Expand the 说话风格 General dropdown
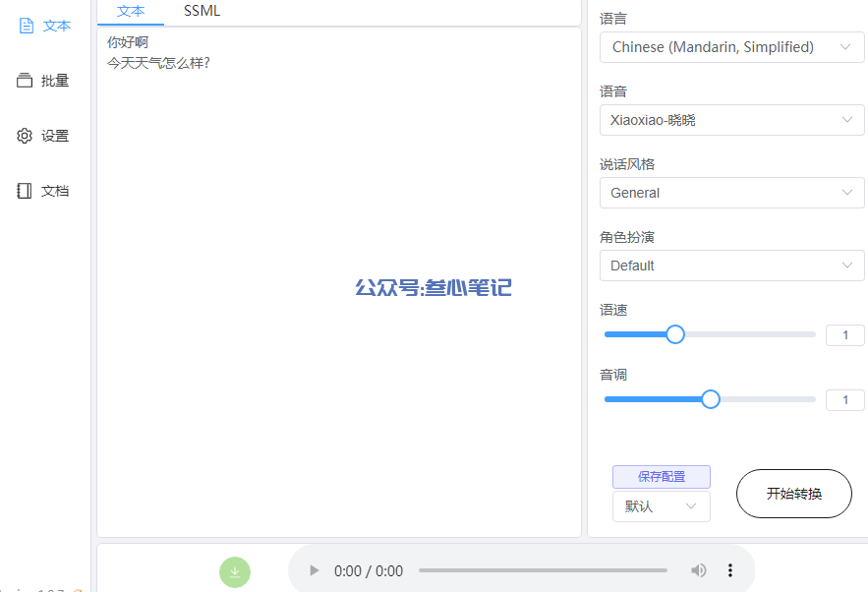 pyautogui.click(x=731, y=193)
